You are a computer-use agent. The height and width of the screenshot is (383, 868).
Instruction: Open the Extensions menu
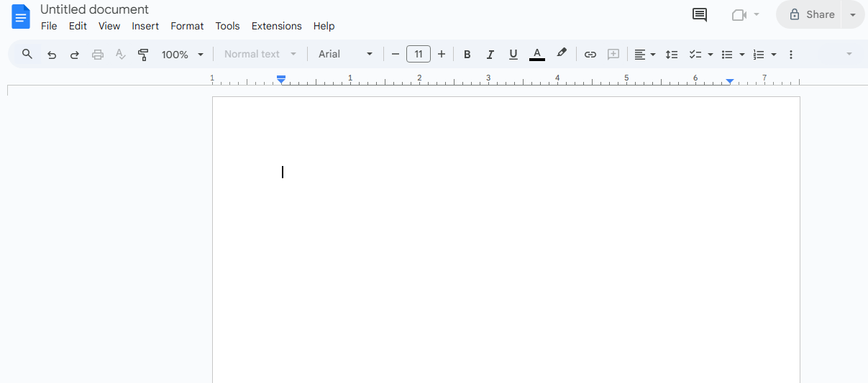277,26
